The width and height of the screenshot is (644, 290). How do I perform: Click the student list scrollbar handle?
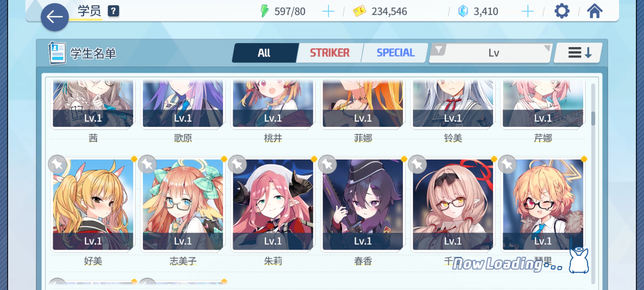pyautogui.click(x=593, y=118)
